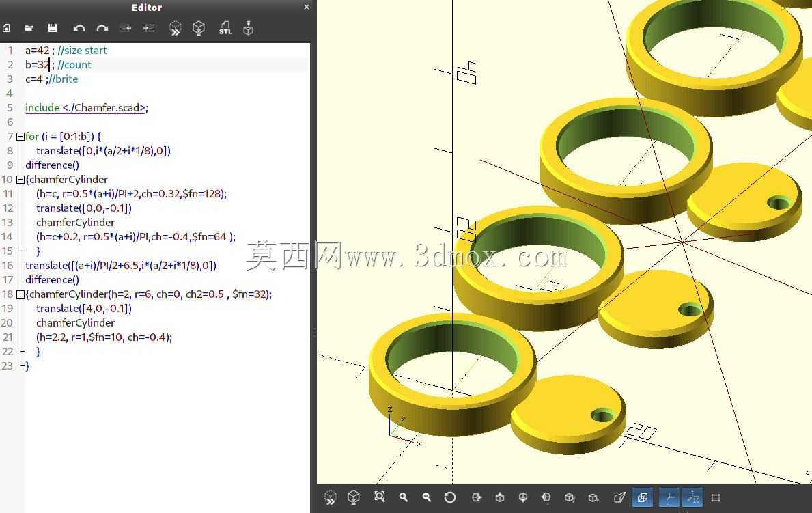This screenshot has width=812, height=513.
Task: Click 'translate([(a+i)/PI/2+6.5...' on line 16
Action: point(121,265)
